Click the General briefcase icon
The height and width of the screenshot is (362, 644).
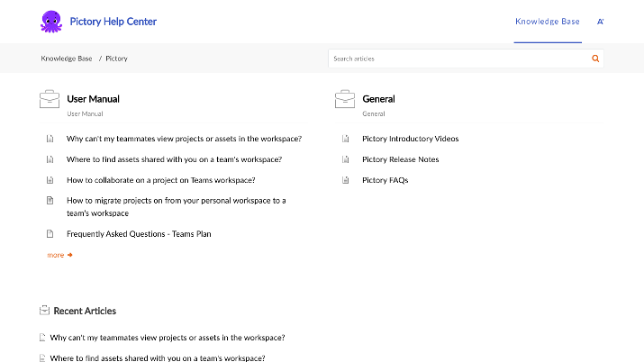pos(345,99)
